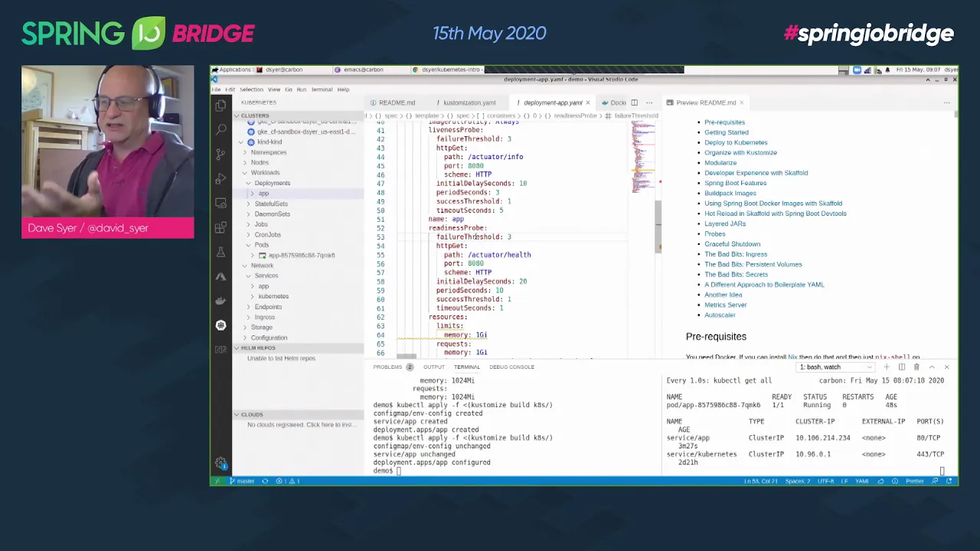
Task: Open the File menu
Action: [217, 90]
